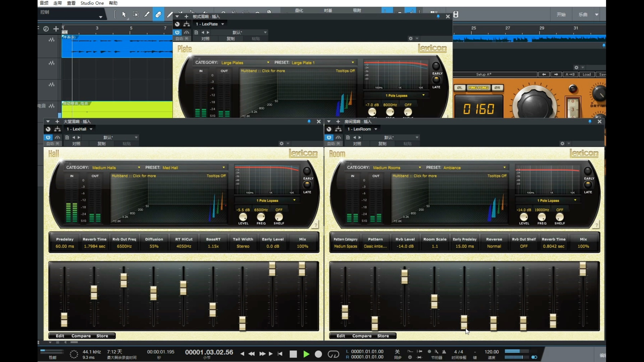
Task: Click the Compare button in LexRoom
Action: (361, 336)
